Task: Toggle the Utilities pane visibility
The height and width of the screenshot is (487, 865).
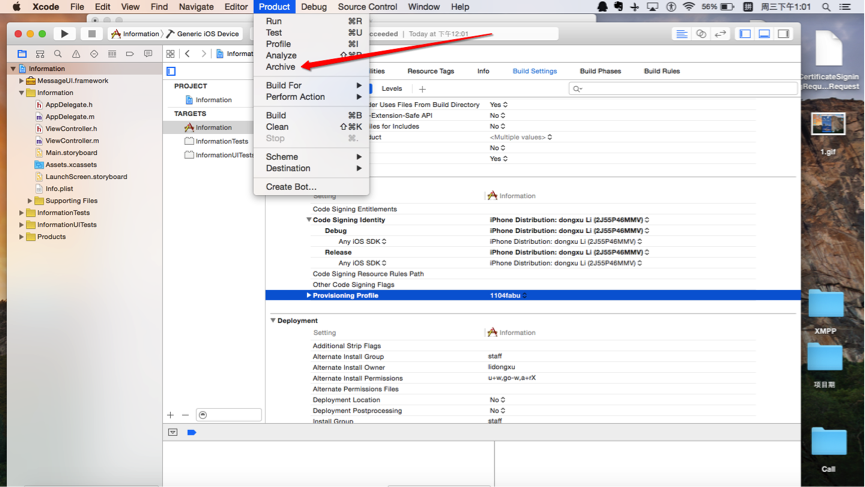Action: 783,34
